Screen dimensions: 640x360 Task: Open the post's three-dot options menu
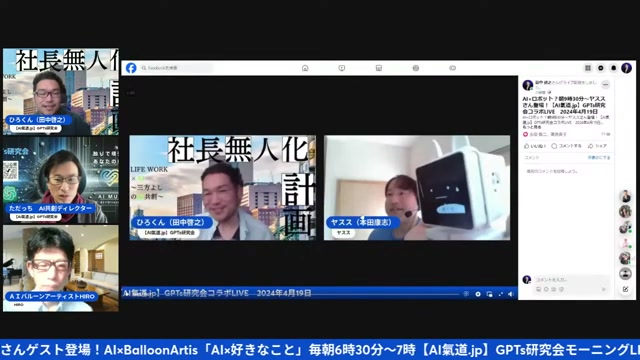[605, 84]
